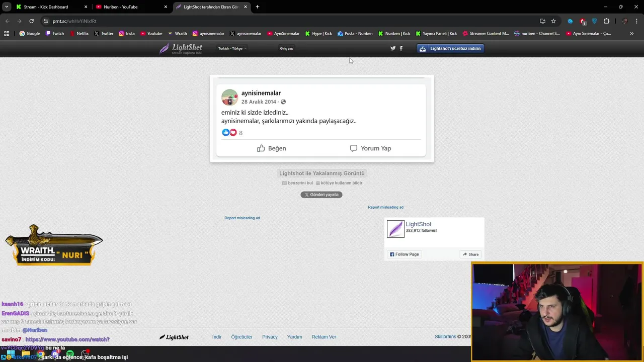
Task: Open the Yayıncı Paneli | Kick bookmark
Action: click(436, 34)
